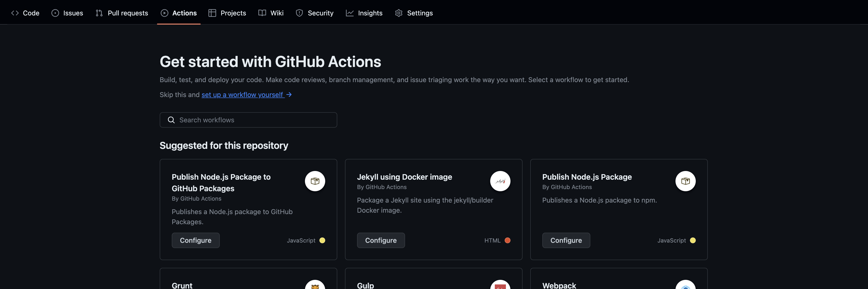Configure the Publish Node.js to GitHub Packages workflow
The height and width of the screenshot is (289, 868).
point(195,240)
